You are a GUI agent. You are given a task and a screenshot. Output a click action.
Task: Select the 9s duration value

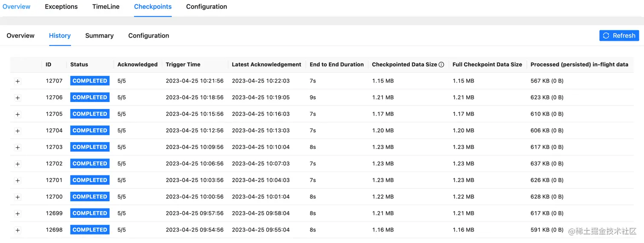[x=313, y=97]
